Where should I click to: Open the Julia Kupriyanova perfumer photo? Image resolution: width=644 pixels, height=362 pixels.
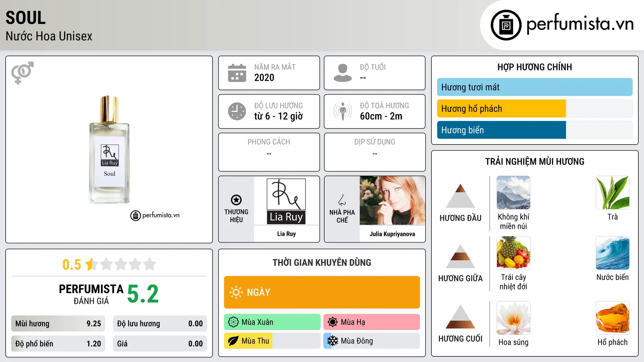pyautogui.click(x=392, y=200)
